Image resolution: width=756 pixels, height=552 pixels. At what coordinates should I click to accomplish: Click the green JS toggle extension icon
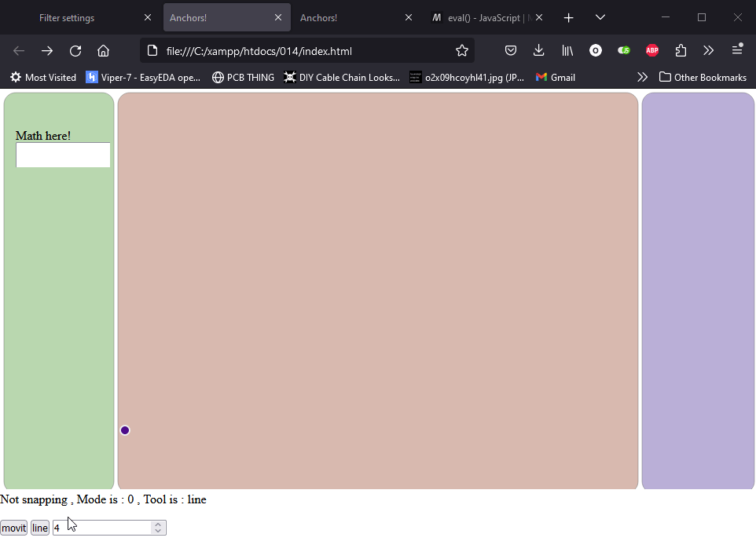click(624, 50)
